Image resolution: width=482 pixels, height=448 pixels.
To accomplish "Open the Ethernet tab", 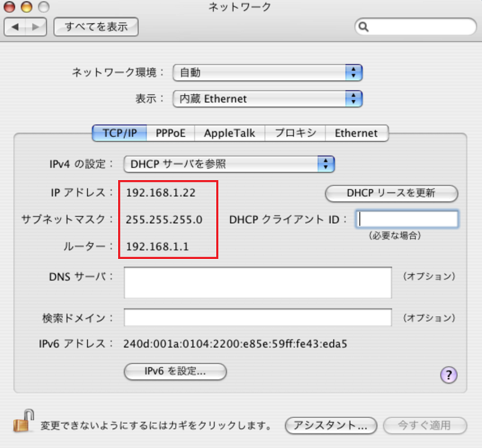I will pyautogui.click(x=357, y=133).
